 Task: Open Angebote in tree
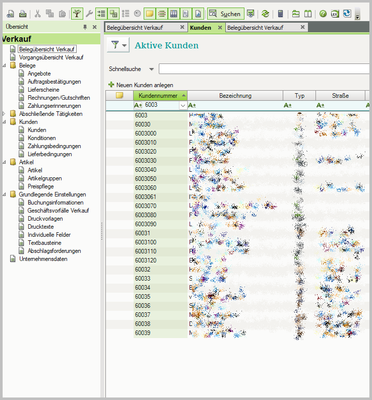click(x=39, y=74)
